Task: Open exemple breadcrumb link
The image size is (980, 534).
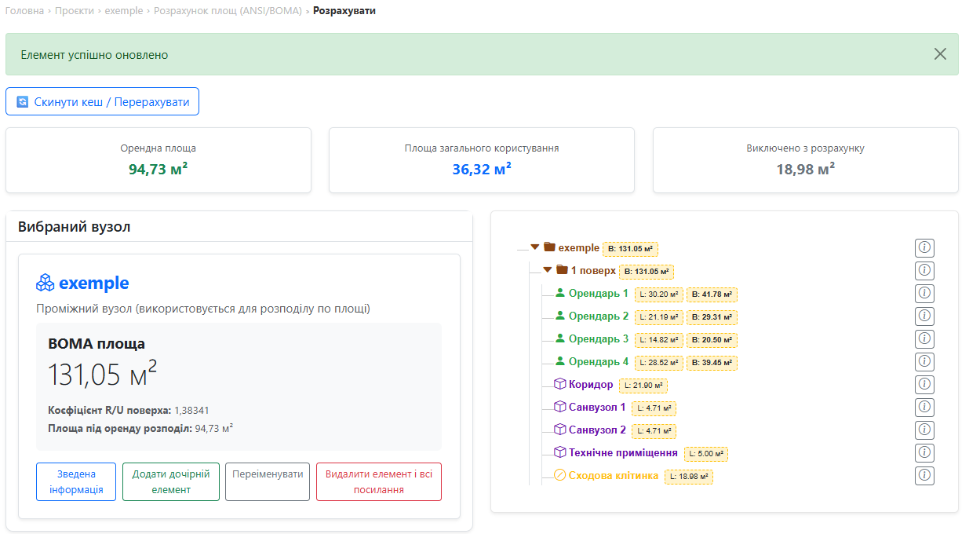Action: [124, 11]
